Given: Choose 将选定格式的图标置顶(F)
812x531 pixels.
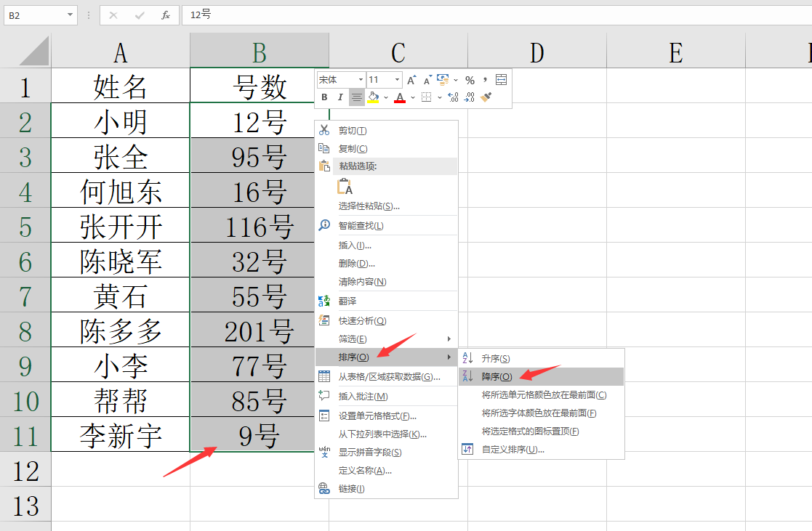Looking at the screenshot, I should pos(541,431).
